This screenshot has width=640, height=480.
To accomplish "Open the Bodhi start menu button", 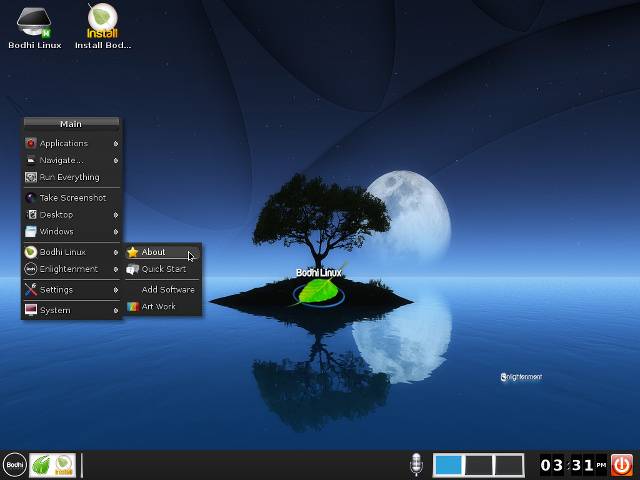I will click(x=15, y=464).
